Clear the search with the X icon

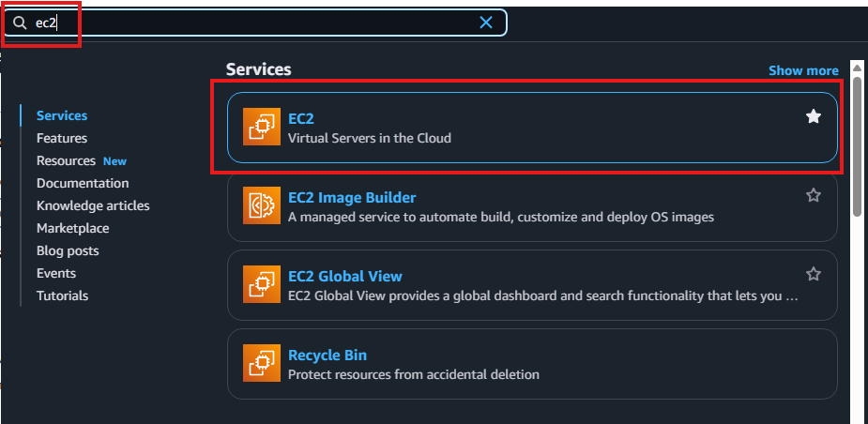(x=485, y=23)
